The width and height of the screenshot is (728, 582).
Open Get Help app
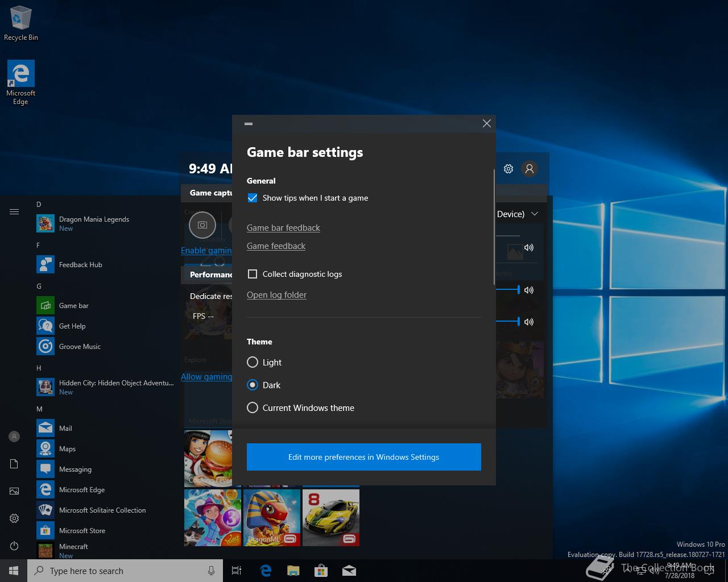106,326
